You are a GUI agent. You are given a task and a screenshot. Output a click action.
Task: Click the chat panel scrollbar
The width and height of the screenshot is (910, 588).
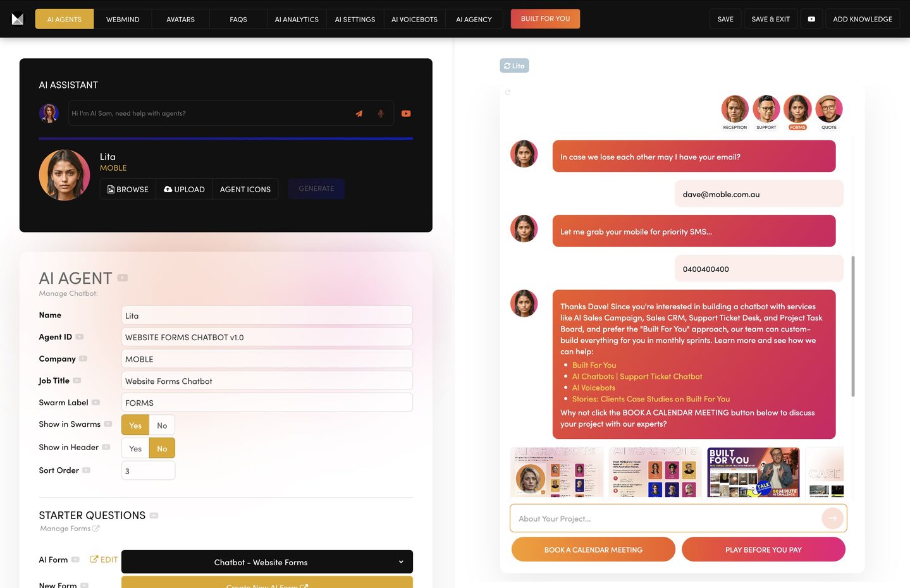(x=852, y=326)
